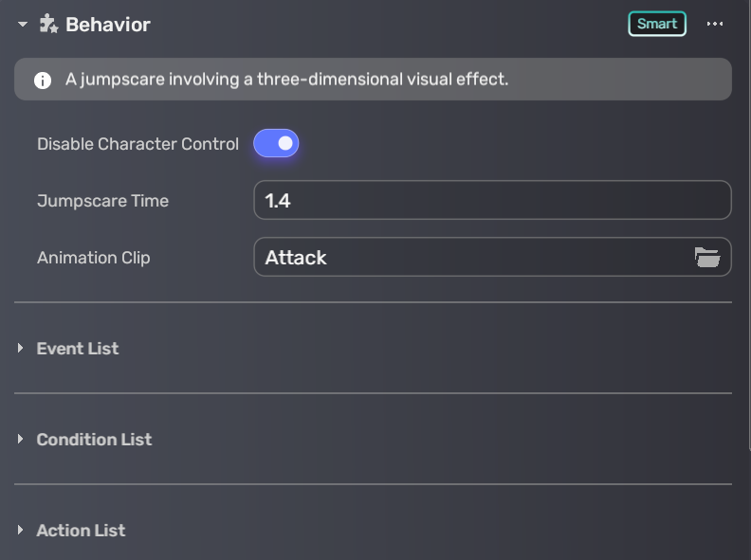Image resolution: width=751 pixels, height=560 pixels.
Task: Click the Event List label
Action: (78, 349)
